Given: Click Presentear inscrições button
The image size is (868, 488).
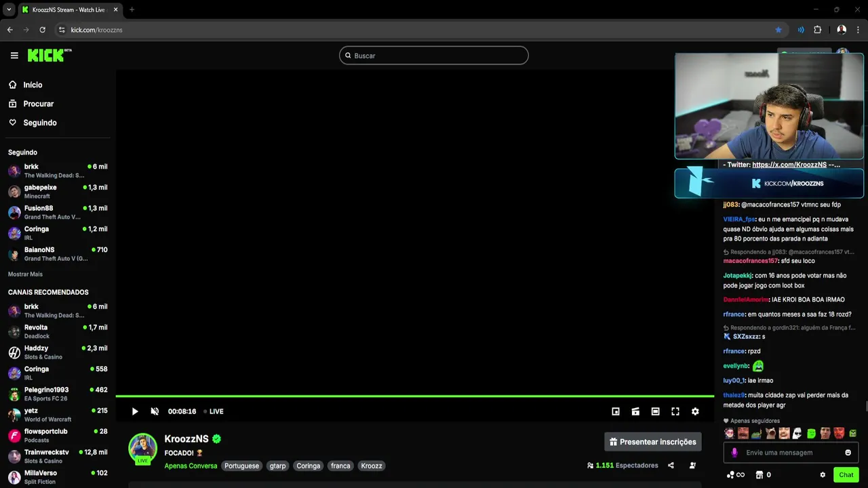Looking at the screenshot, I should pos(653,442).
